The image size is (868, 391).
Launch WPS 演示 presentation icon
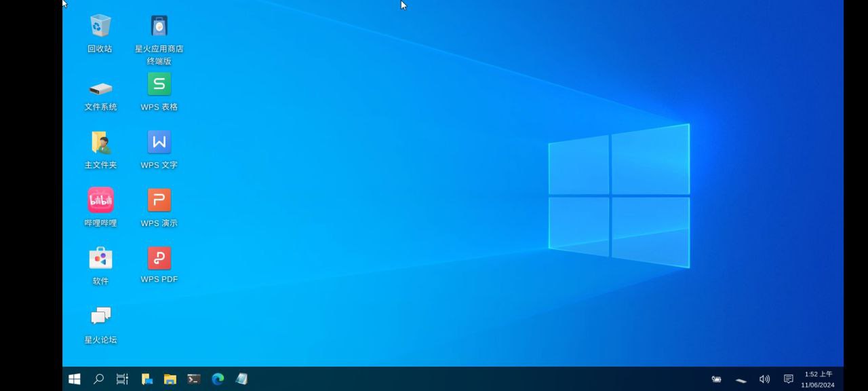[x=159, y=200]
